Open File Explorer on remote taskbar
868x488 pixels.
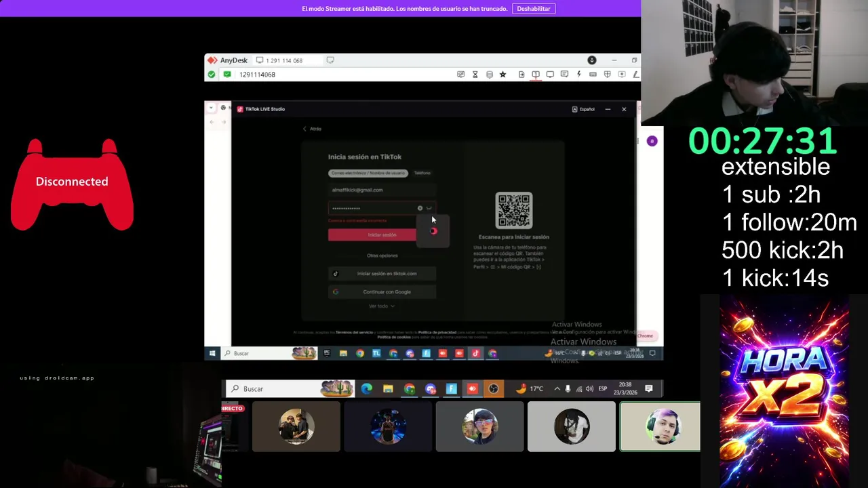(x=343, y=353)
